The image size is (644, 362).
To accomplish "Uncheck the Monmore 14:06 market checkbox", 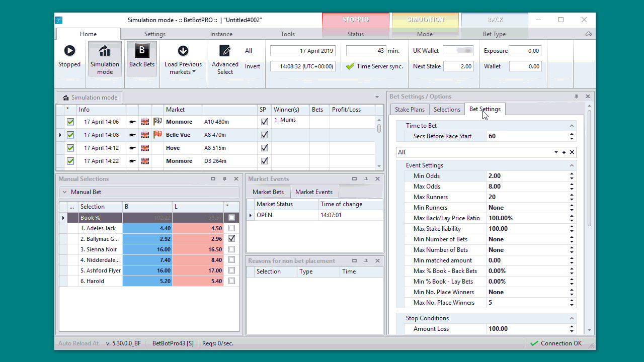I will (70, 122).
